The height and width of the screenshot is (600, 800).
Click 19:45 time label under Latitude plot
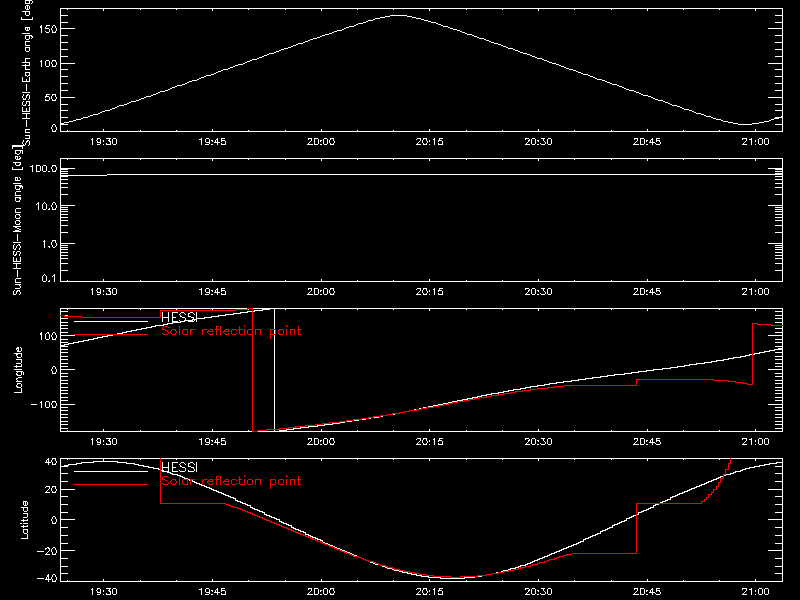pyautogui.click(x=212, y=592)
